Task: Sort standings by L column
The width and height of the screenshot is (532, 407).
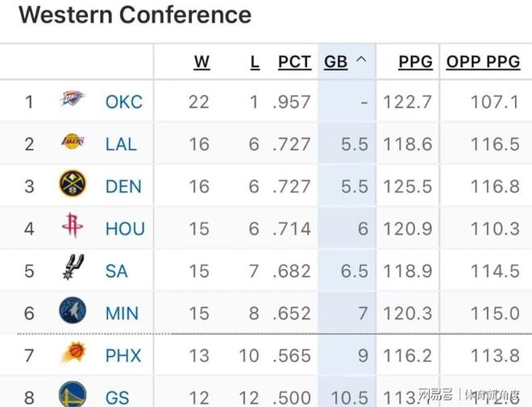Action: [x=255, y=62]
